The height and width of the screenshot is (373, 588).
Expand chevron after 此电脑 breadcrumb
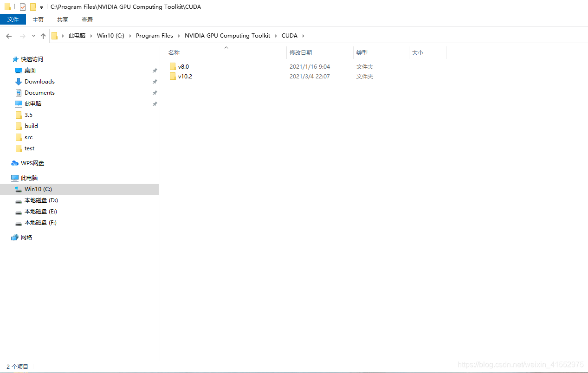click(91, 36)
